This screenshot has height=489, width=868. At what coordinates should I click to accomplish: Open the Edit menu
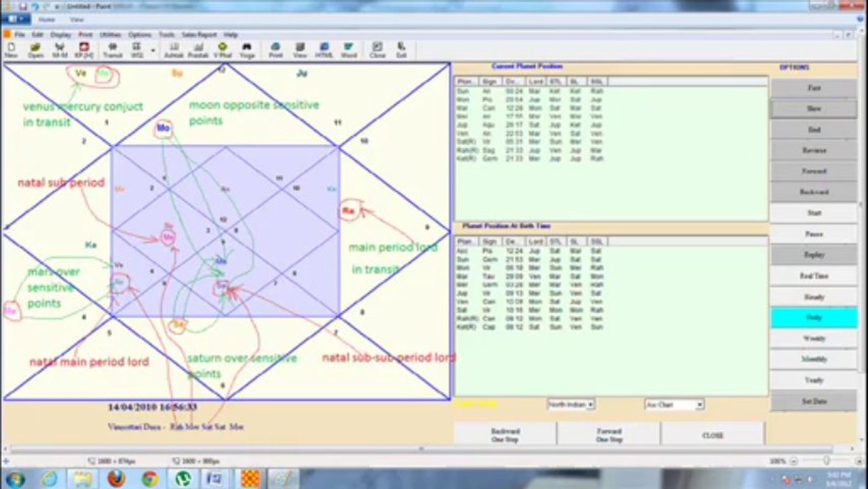pyautogui.click(x=37, y=34)
